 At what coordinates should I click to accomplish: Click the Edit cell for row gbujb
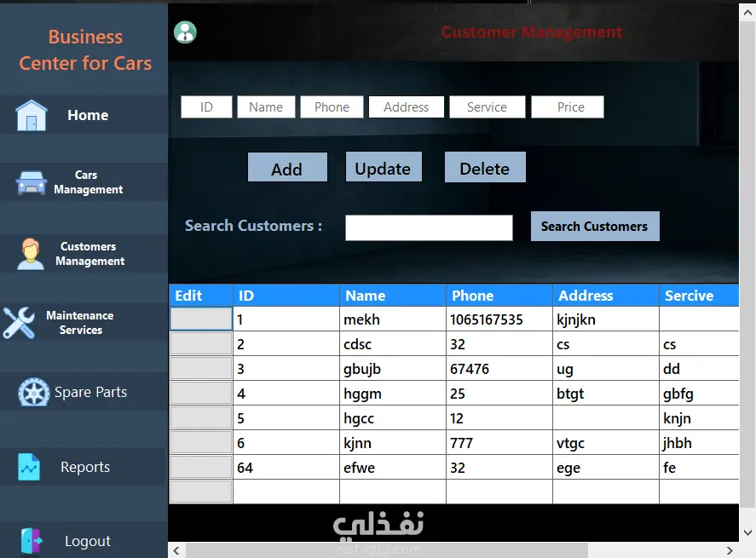point(201,368)
